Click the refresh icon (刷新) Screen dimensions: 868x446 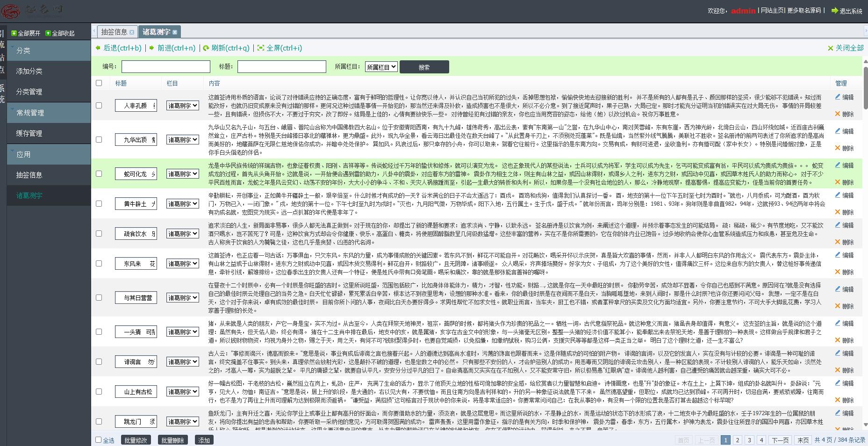pos(206,48)
